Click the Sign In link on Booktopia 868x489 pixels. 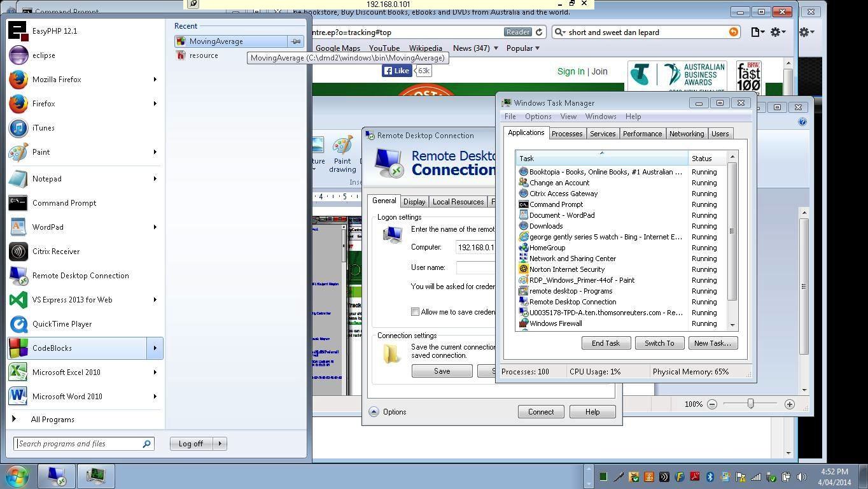(x=571, y=72)
